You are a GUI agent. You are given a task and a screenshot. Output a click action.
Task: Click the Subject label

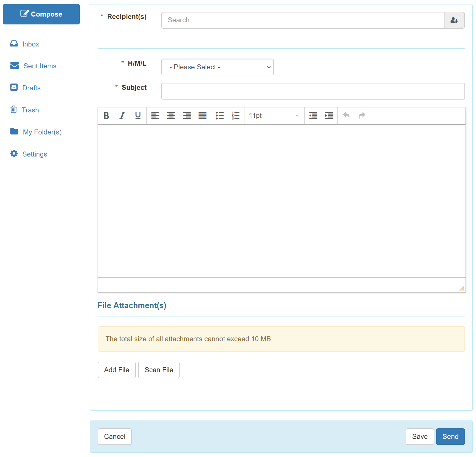click(x=134, y=87)
